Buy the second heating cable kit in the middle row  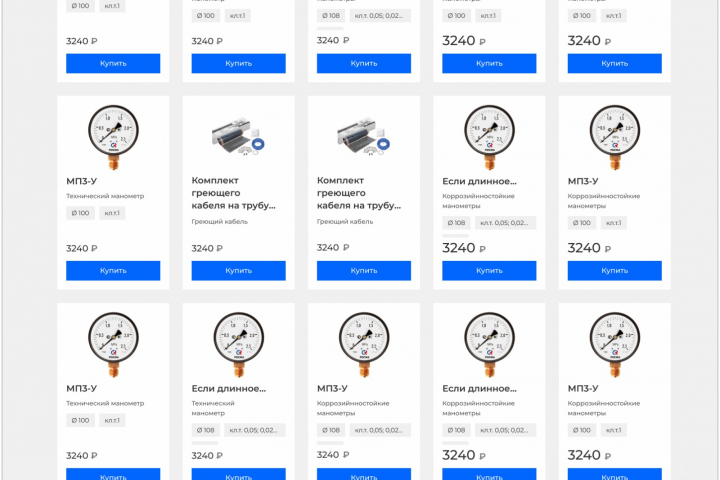point(364,271)
